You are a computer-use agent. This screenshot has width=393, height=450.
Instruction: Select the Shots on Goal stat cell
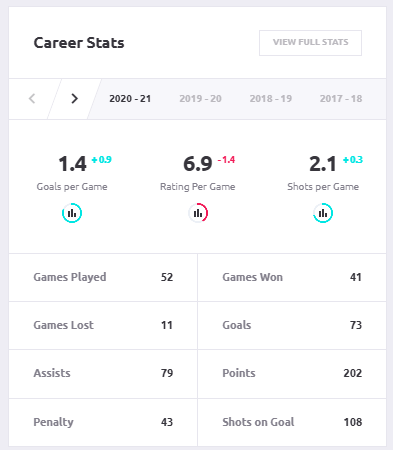click(x=292, y=422)
